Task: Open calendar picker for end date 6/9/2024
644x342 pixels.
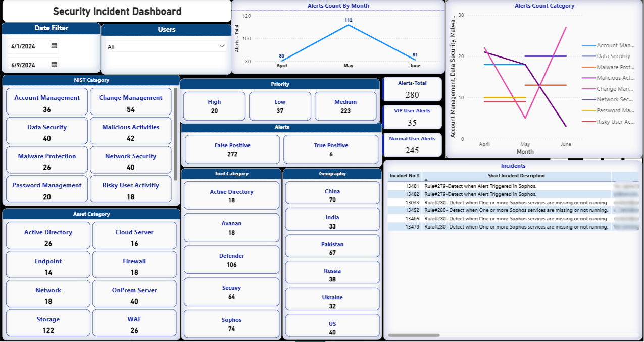Action: (x=54, y=65)
